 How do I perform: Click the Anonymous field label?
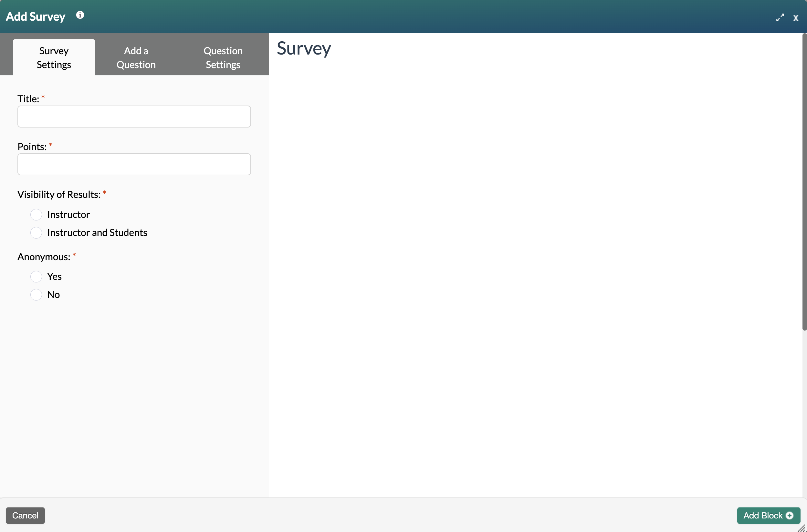pos(44,257)
